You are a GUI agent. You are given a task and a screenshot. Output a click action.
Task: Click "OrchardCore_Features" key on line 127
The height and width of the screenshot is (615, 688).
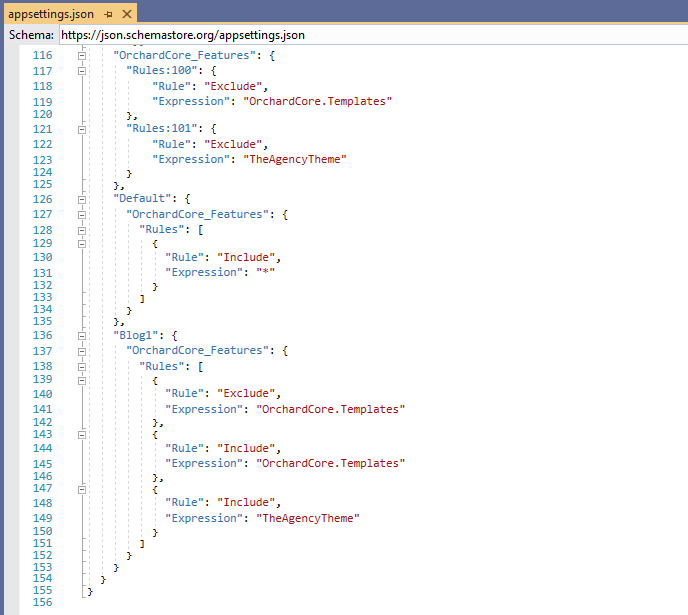click(197, 215)
